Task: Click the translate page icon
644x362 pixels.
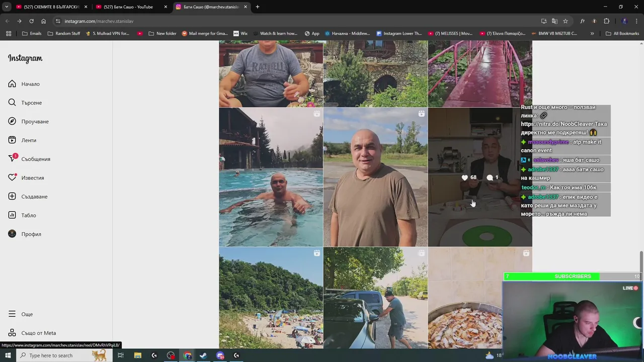Action: (x=554, y=21)
